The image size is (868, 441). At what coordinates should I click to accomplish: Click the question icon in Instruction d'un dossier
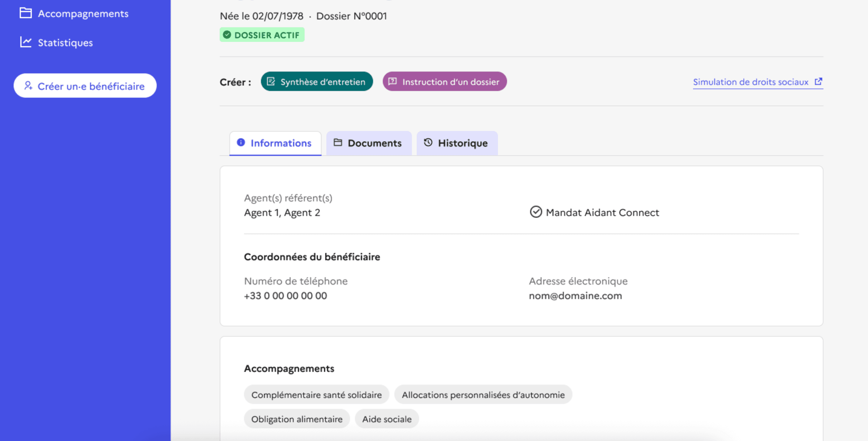pos(392,82)
